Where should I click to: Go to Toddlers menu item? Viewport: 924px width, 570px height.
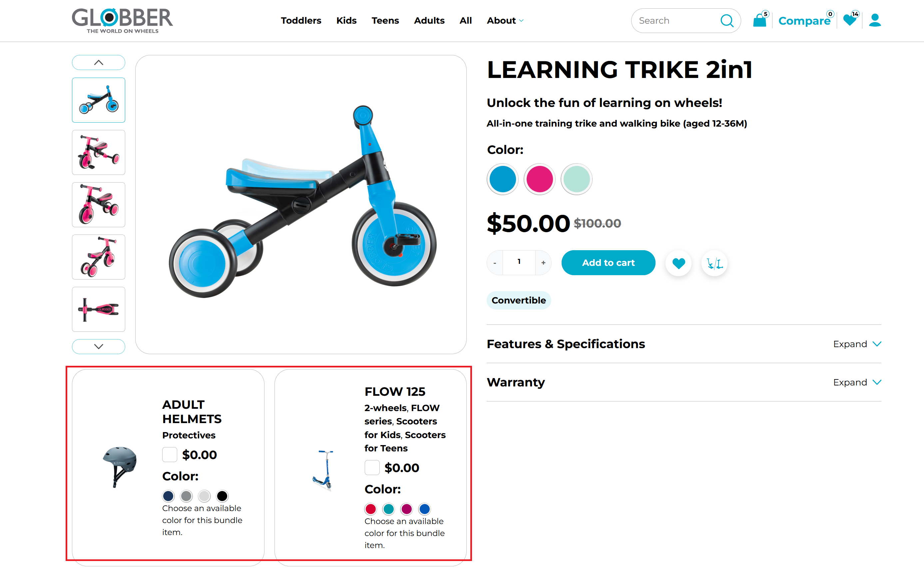tap(301, 21)
